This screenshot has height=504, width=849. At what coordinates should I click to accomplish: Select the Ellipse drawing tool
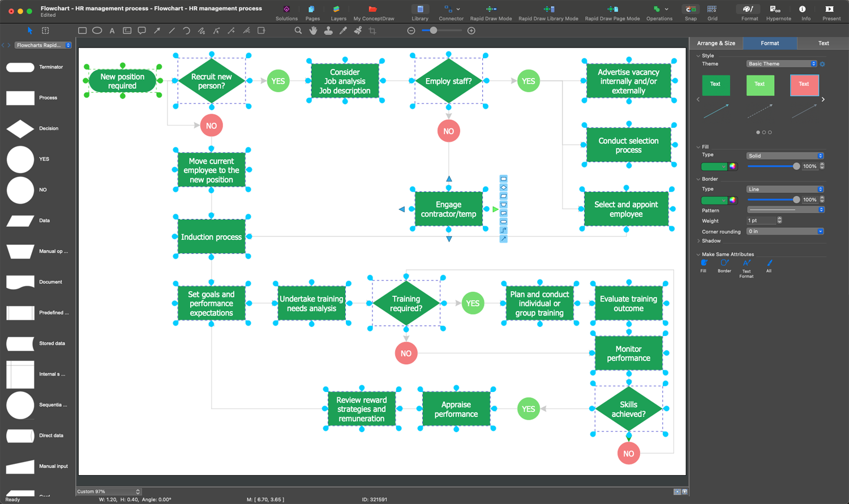pyautogui.click(x=97, y=31)
